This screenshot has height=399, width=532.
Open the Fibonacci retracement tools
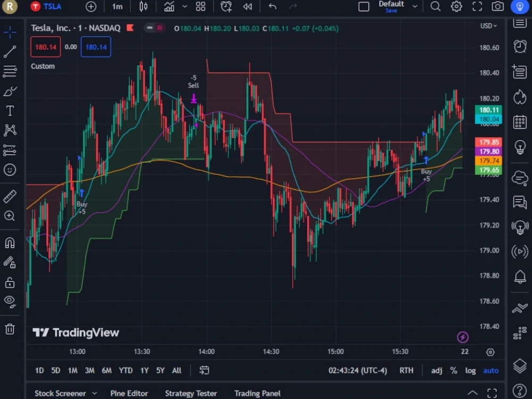(x=10, y=71)
